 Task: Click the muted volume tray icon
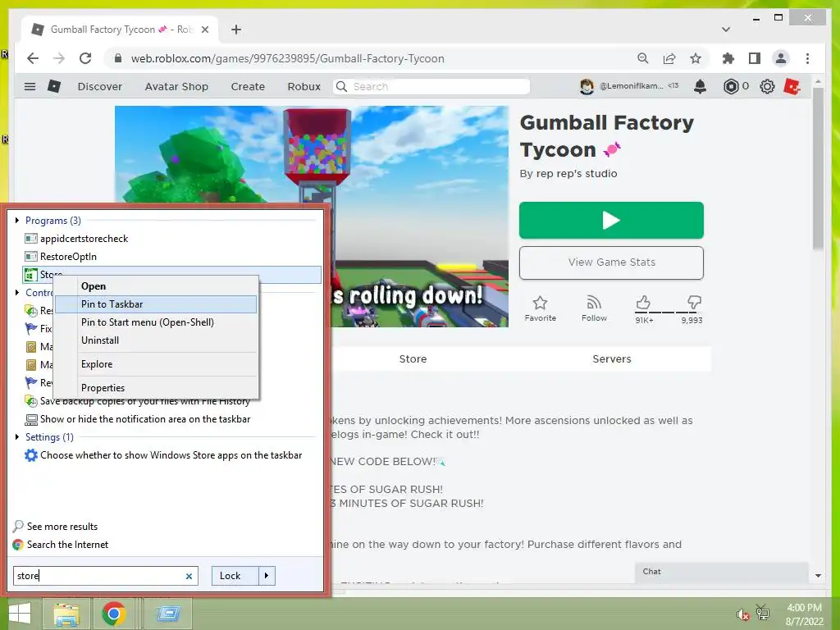tap(742, 614)
